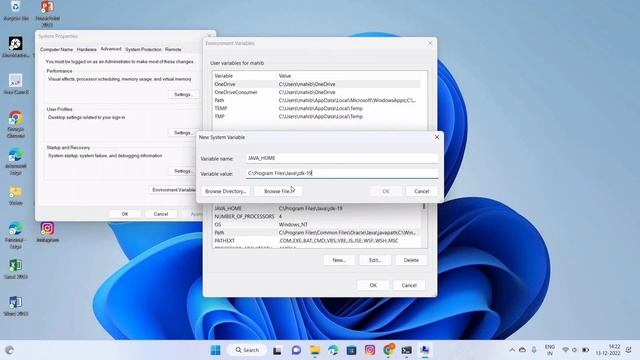This screenshot has width=640, height=360.
Task: Open the Wi-Fi network tray icon
Action: pyautogui.click(x=565, y=350)
